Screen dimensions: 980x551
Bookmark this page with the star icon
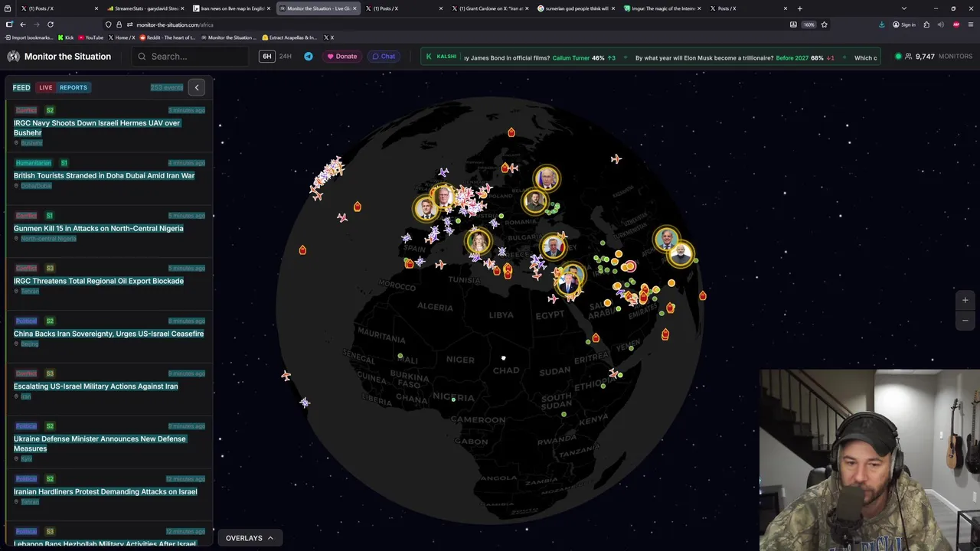(824, 24)
